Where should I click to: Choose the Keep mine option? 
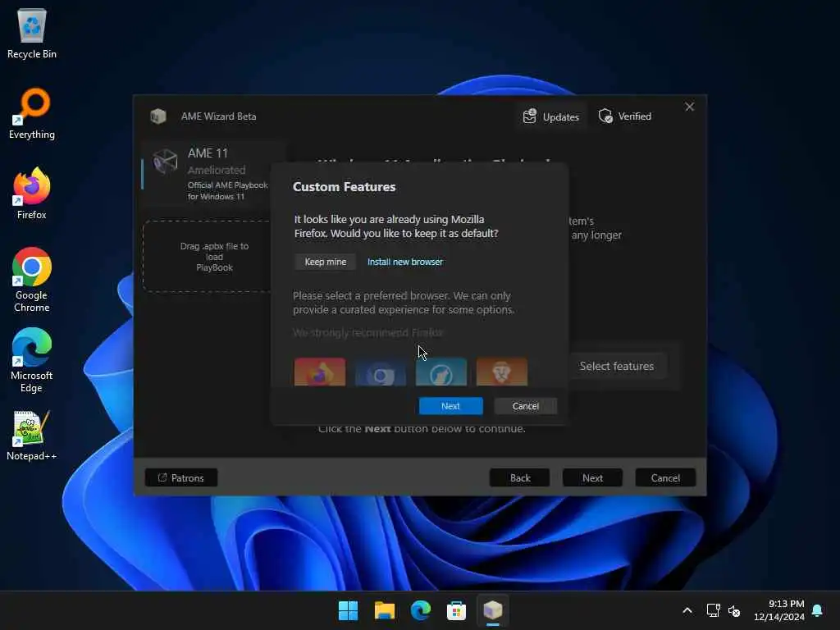tap(325, 262)
